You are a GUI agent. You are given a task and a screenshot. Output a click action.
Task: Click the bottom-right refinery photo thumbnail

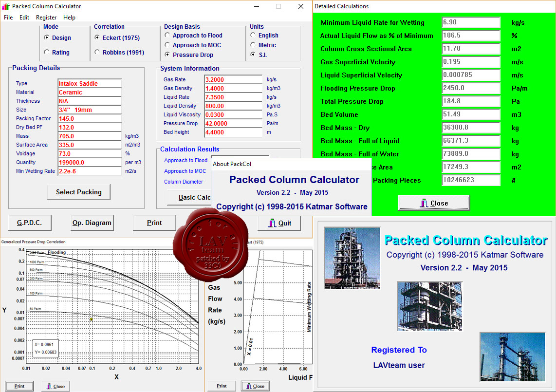512,357
